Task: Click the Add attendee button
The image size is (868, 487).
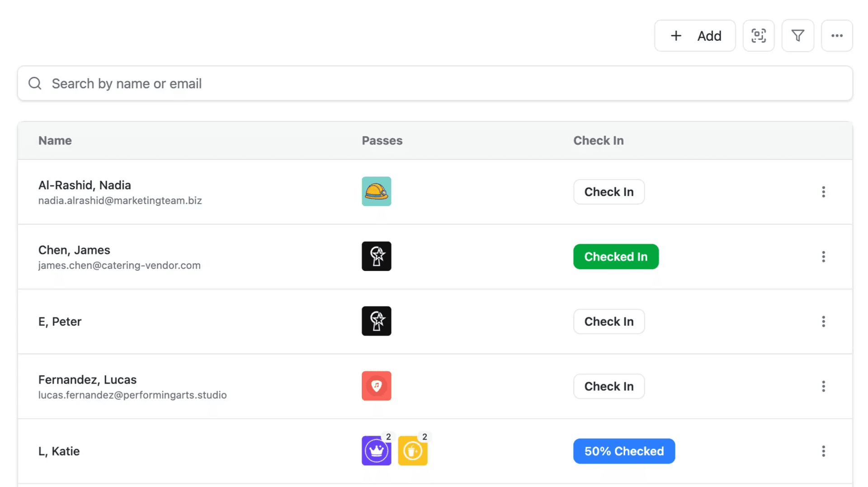Action: (x=695, y=36)
